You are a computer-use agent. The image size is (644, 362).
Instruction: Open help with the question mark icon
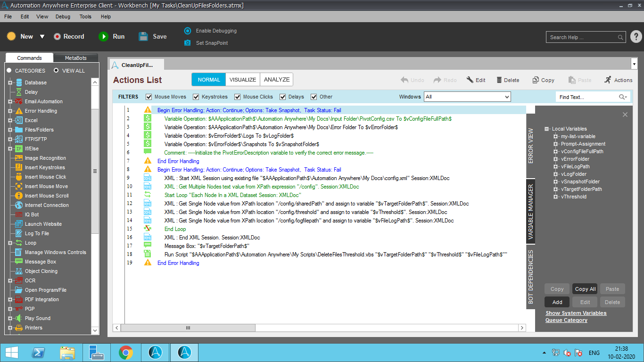(636, 36)
